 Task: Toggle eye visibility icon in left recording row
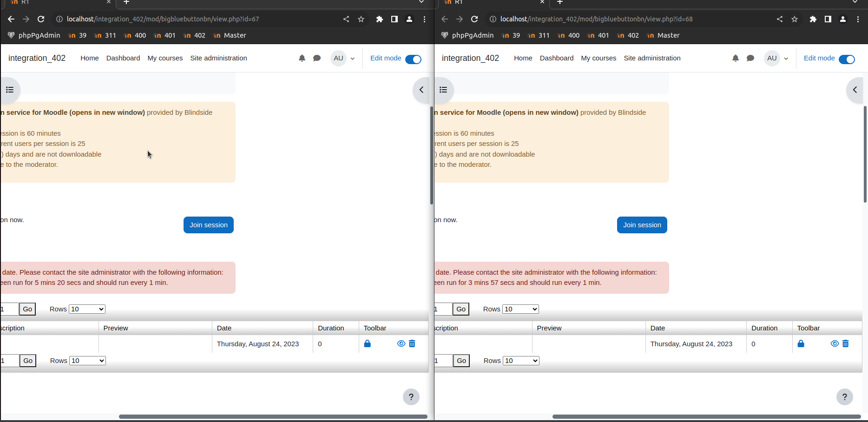pos(401,343)
